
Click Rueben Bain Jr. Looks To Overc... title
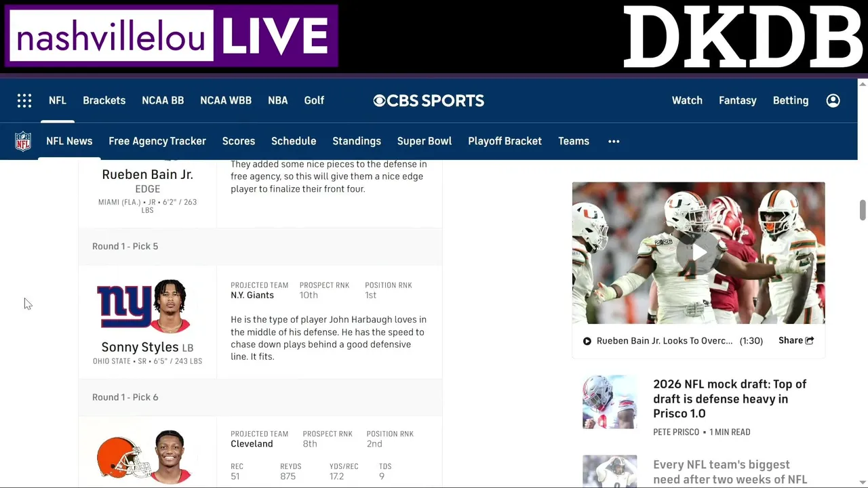point(665,341)
